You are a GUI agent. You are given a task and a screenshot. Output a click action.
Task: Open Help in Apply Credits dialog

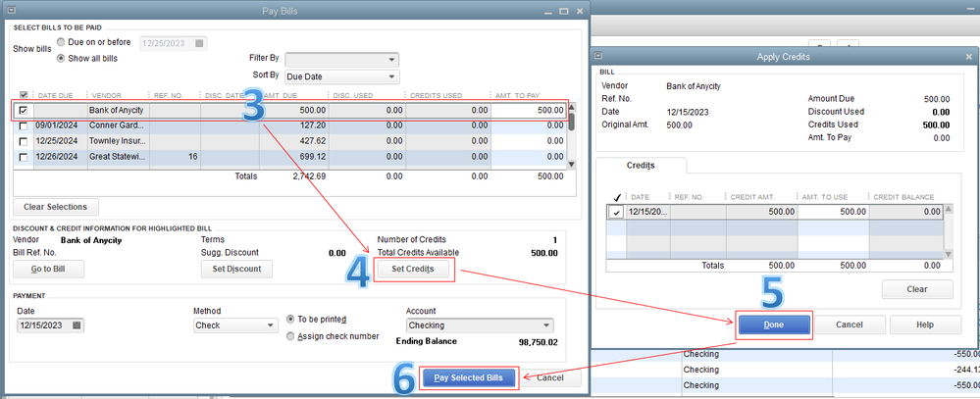click(925, 324)
